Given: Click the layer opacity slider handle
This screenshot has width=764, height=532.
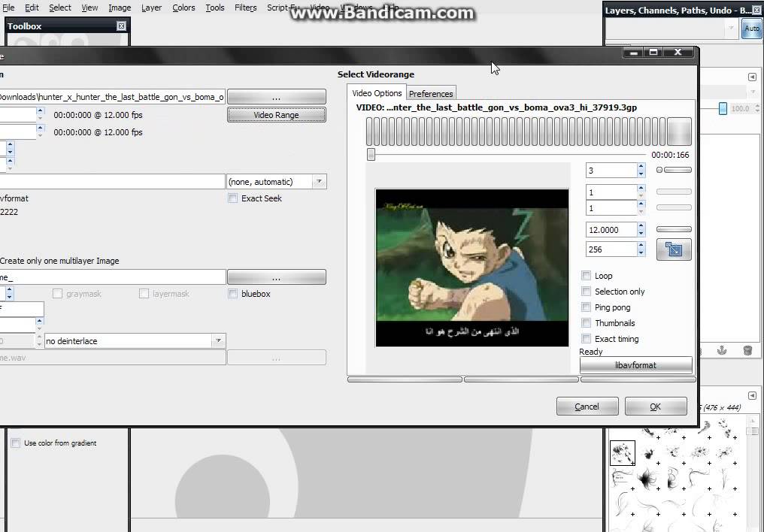Looking at the screenshot, I should 723,108.
